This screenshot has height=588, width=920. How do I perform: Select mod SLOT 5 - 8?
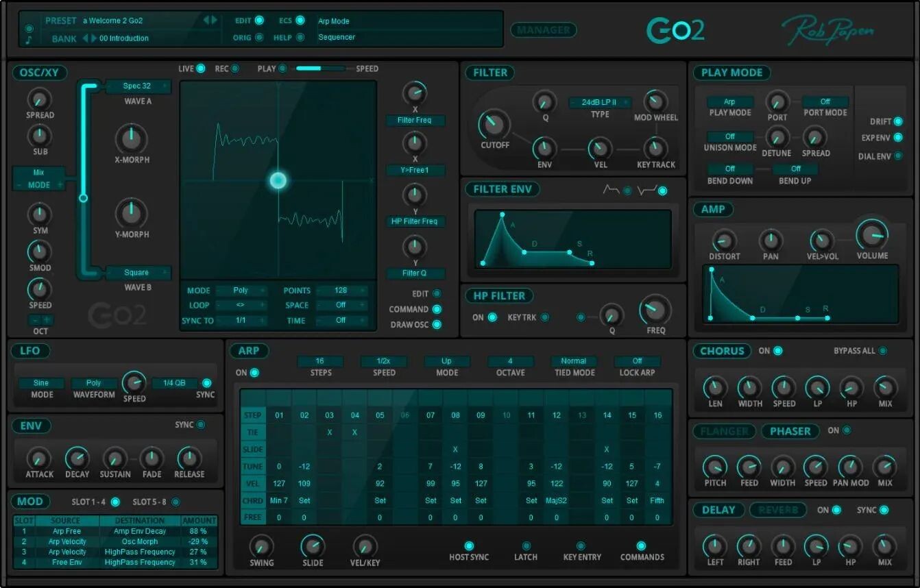175,502
